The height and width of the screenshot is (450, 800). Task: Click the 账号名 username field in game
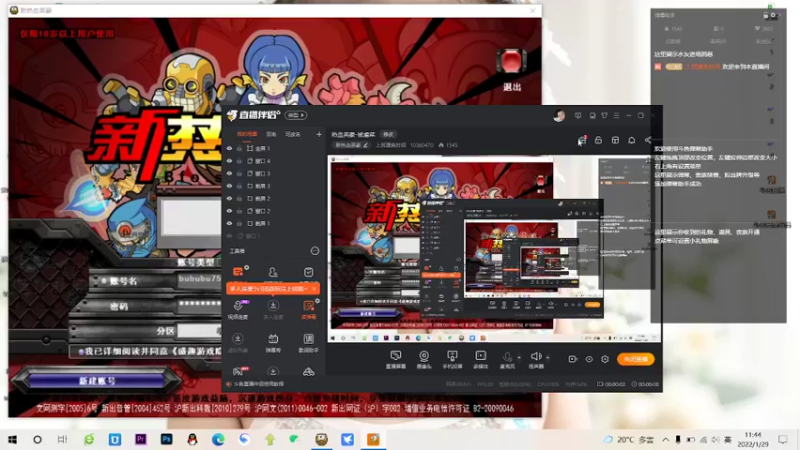(200, 280)
